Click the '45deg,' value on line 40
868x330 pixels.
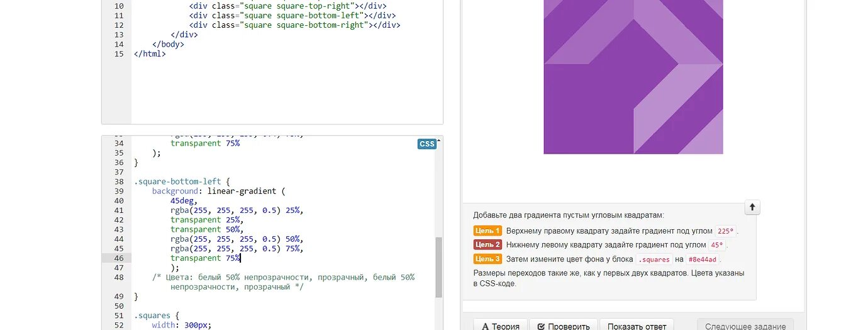click(x=182, y=201)
